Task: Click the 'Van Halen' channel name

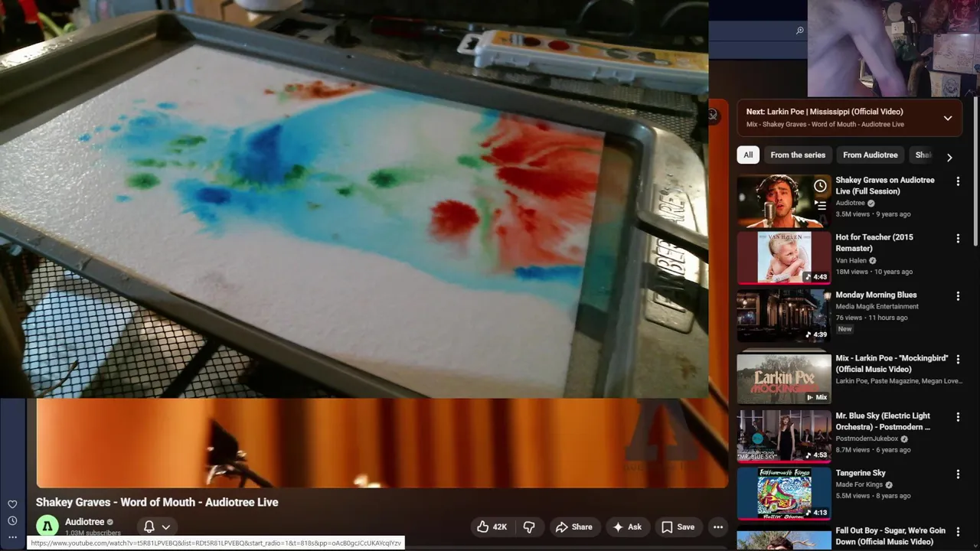Action: (x=851, y=260)
